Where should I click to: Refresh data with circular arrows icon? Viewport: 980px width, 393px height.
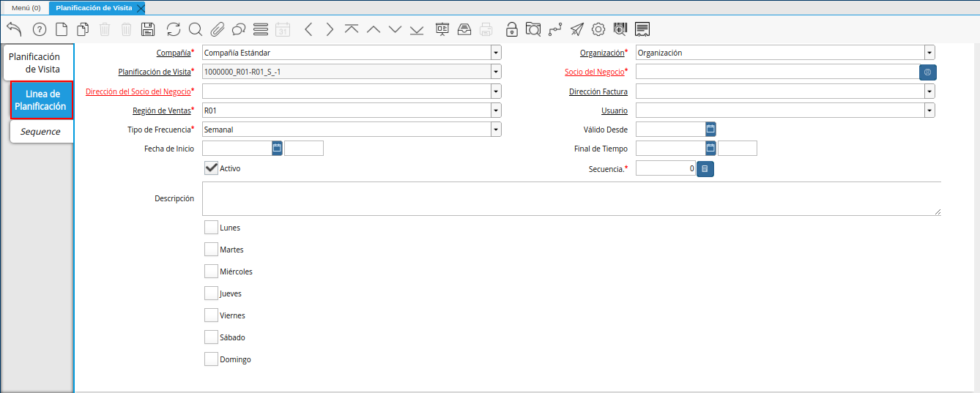coord(174,29)
